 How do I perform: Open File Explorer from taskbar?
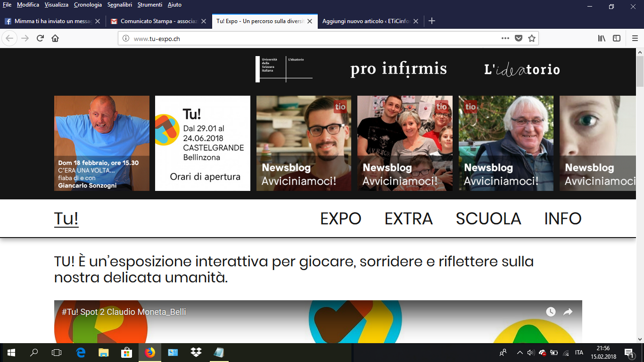pyautogui.click(x=104, y=353)
